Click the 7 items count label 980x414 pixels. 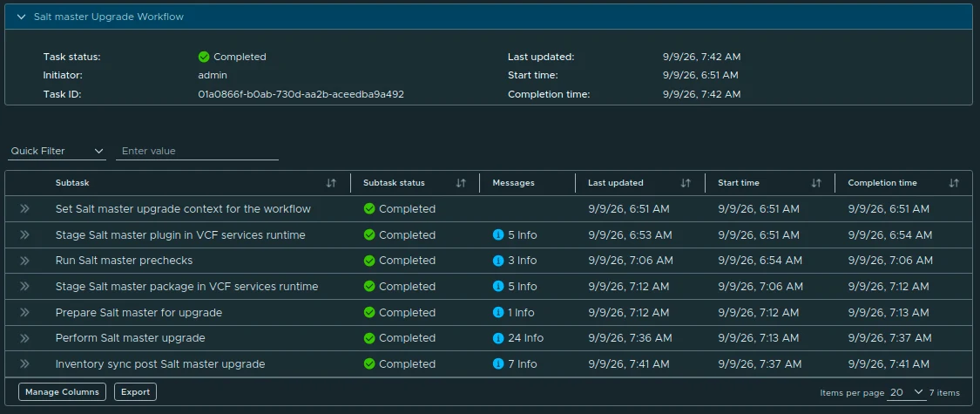click(x=944, y=393)
